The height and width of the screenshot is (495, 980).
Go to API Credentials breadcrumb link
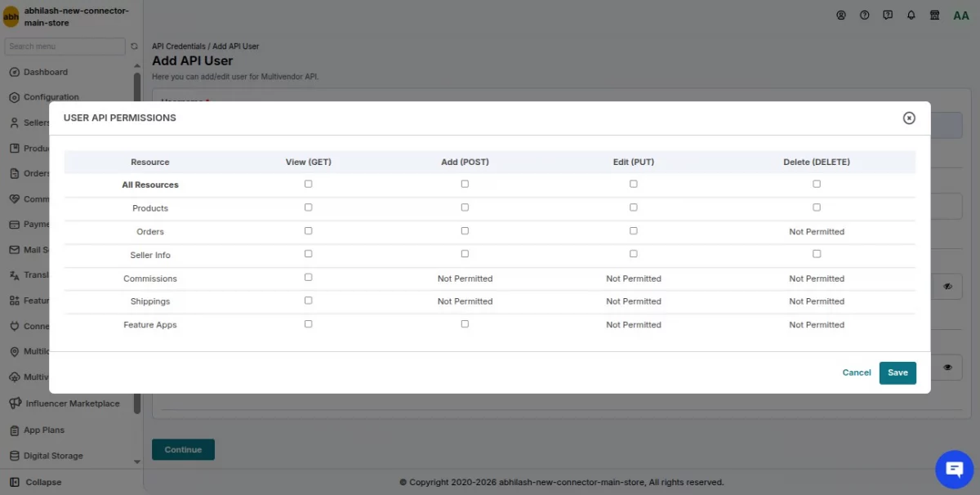coord(179,47)
